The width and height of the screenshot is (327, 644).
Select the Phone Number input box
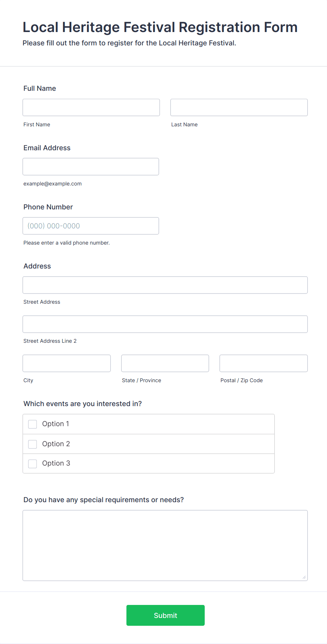point(91,226)
